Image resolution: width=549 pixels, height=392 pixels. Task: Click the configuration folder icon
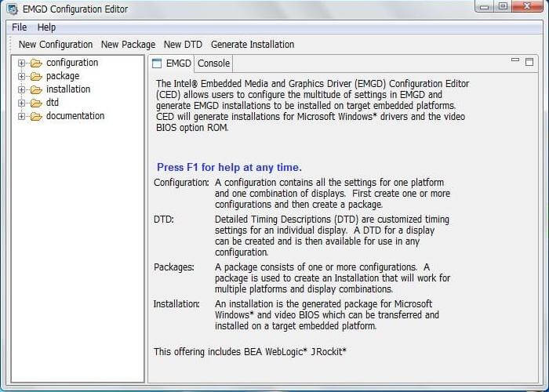pos(36,63)
